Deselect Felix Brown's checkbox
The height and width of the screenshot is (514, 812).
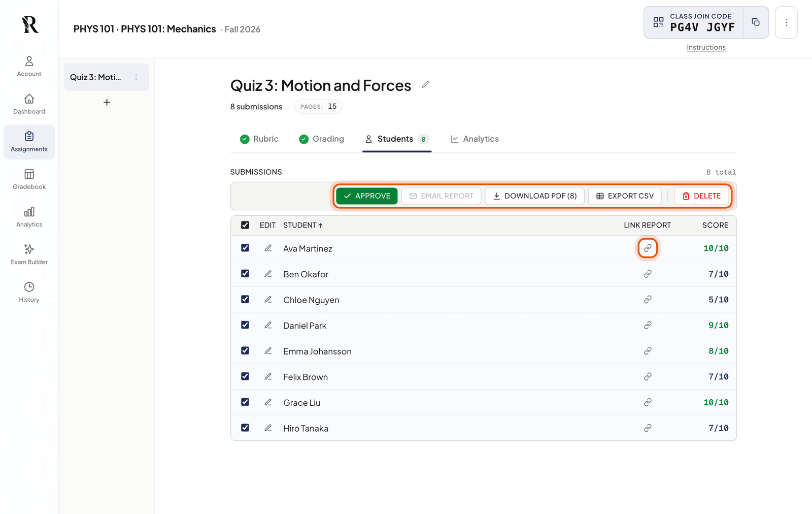245,376
